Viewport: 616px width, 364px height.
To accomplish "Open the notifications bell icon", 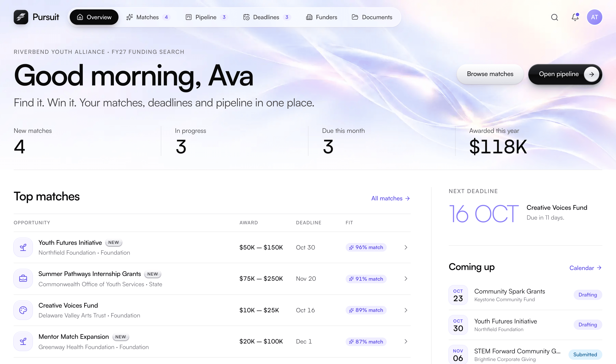I will click(x=575, y=17).
